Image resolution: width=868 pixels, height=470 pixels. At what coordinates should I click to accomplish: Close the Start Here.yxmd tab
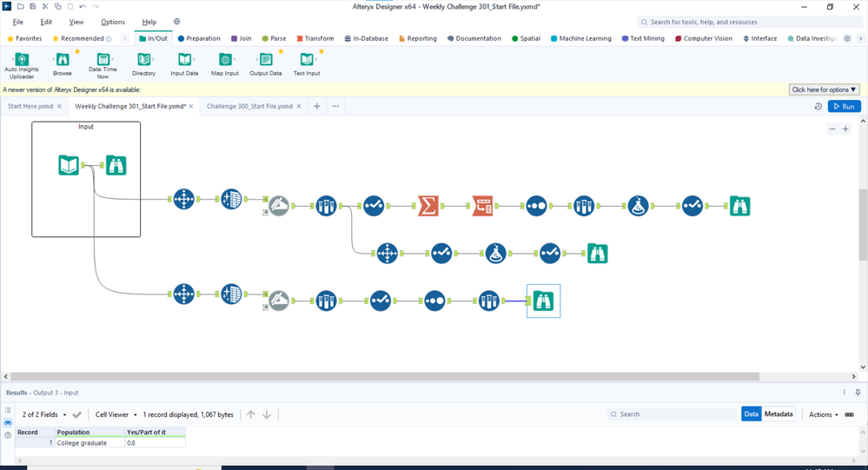click(59, 106)
